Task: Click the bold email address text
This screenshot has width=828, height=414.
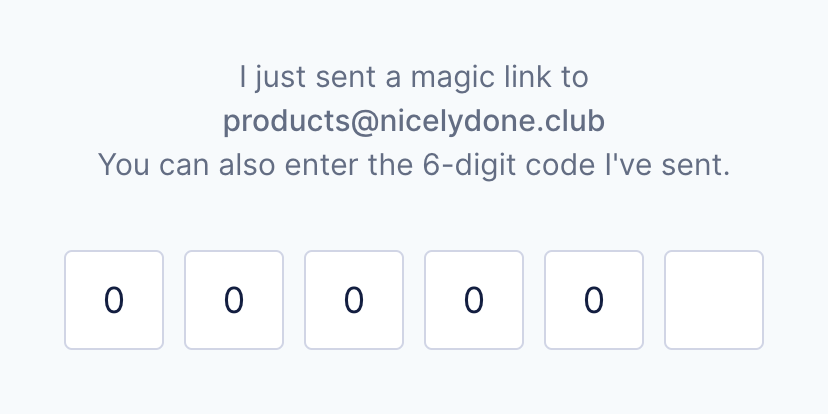Action: click(x=414, y=121)
